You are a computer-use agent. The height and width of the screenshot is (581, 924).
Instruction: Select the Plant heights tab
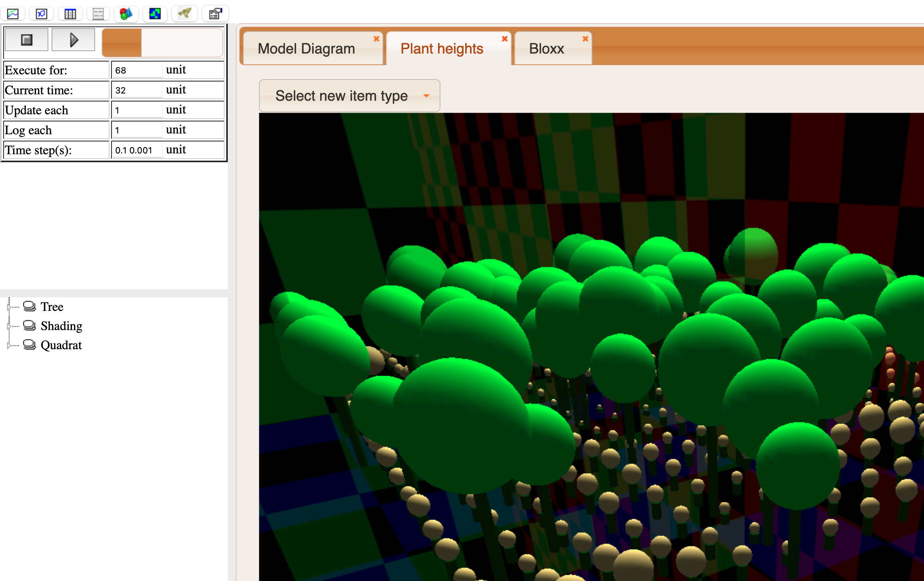(x=442, y=49)
